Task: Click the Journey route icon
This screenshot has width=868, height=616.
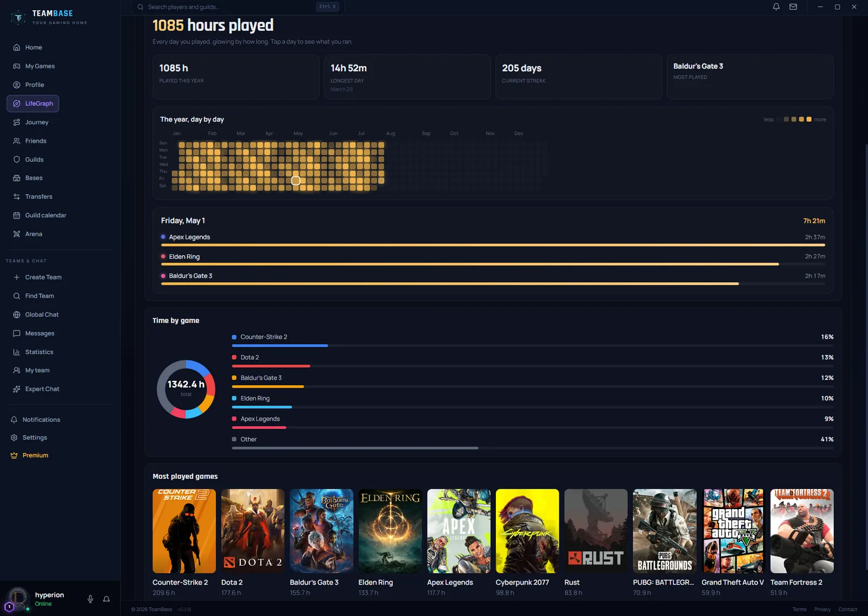Action: pyautogui.click(x=17, y=122)
